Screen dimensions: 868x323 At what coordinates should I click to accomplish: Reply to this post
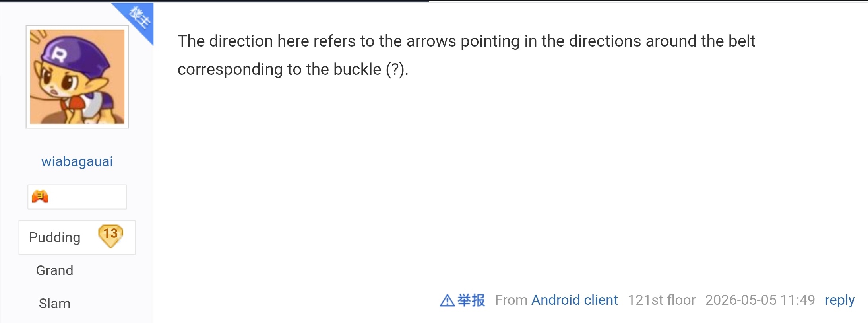pyautogui.click(x=839, y=300)
